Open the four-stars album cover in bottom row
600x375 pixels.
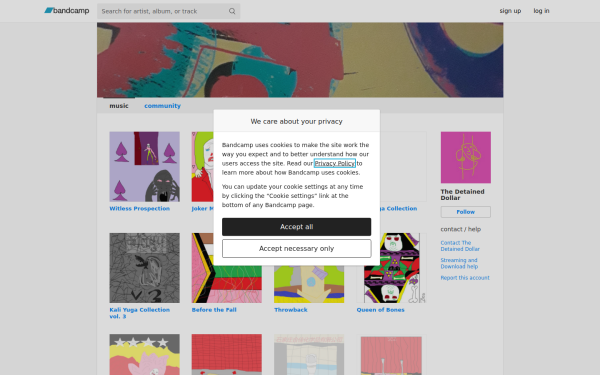(145, 354)
